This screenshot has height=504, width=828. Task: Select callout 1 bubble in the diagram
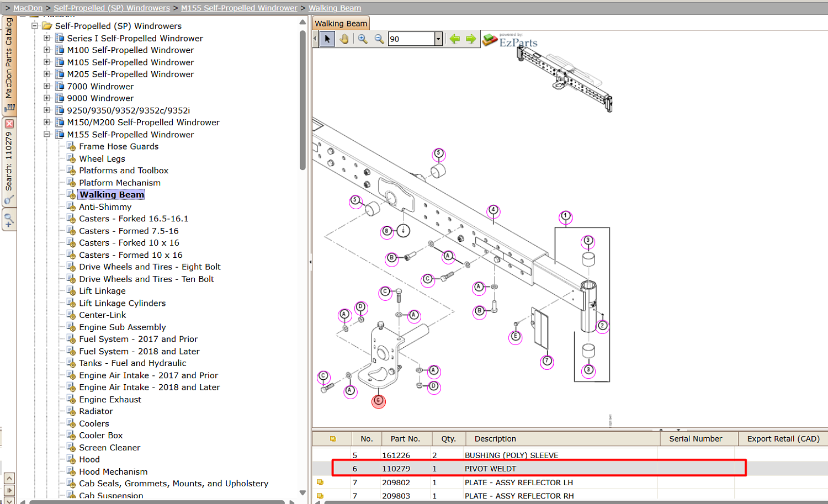click(x=565, y=216)
